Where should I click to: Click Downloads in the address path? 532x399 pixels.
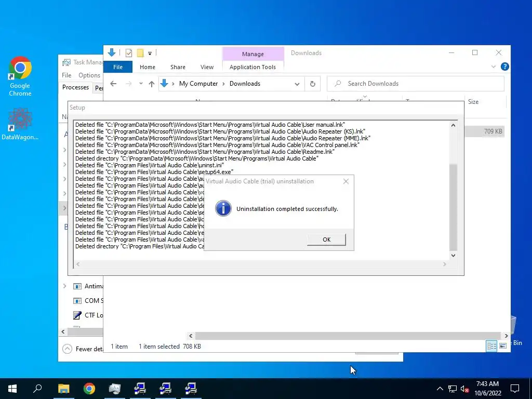tap(245, 84)
